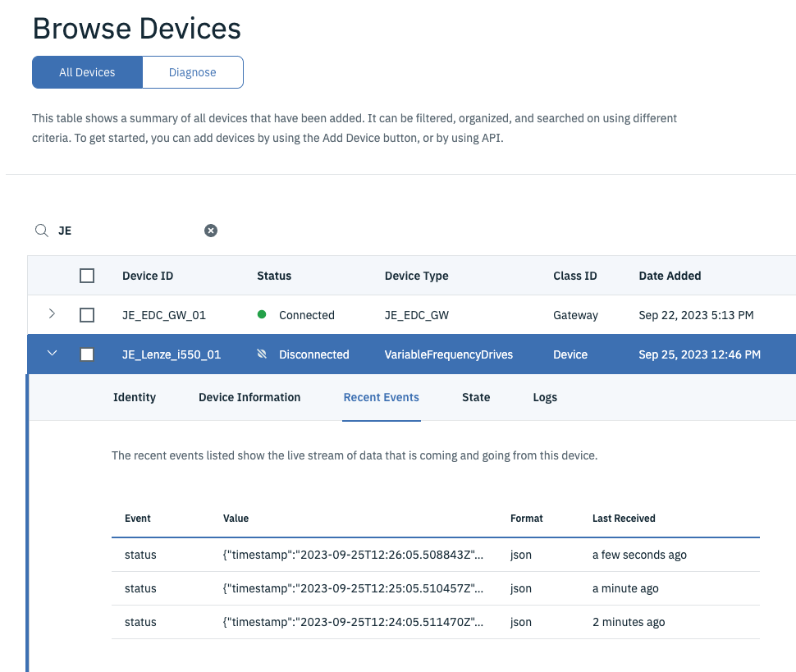Viewport: 796px width, 672px height.
Task: Check the JE_Lenze_i550_01 row checkbox
Action: 87,354
